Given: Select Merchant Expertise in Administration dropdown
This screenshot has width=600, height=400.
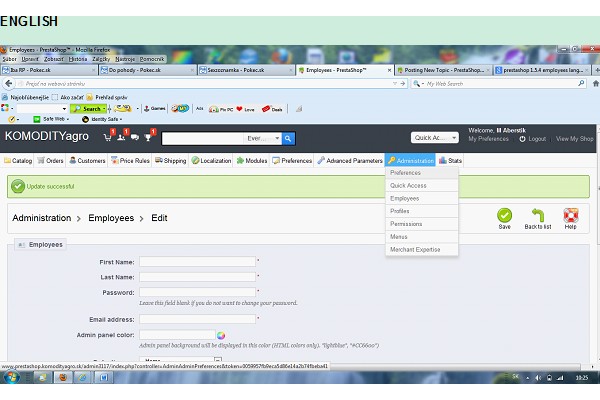Looking at the screenshot, I should (x=422, y=250).
